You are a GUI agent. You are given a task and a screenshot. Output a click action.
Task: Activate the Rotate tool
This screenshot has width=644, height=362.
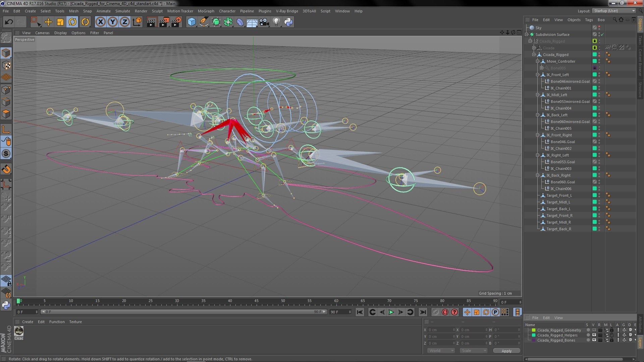point(72,22)
